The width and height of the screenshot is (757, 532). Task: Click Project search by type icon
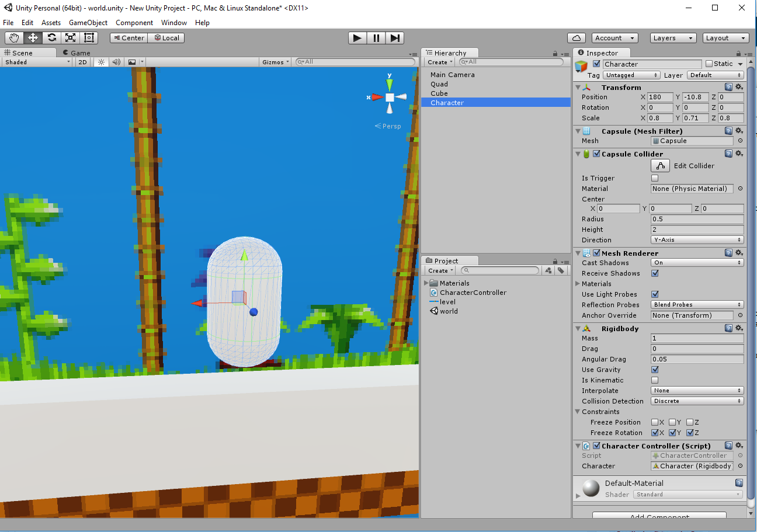point(548,270)
